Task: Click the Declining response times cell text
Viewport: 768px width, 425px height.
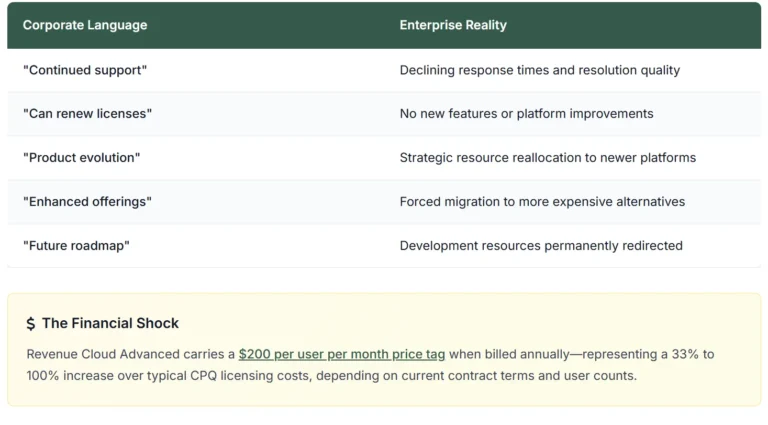Action: pos(539,70)
